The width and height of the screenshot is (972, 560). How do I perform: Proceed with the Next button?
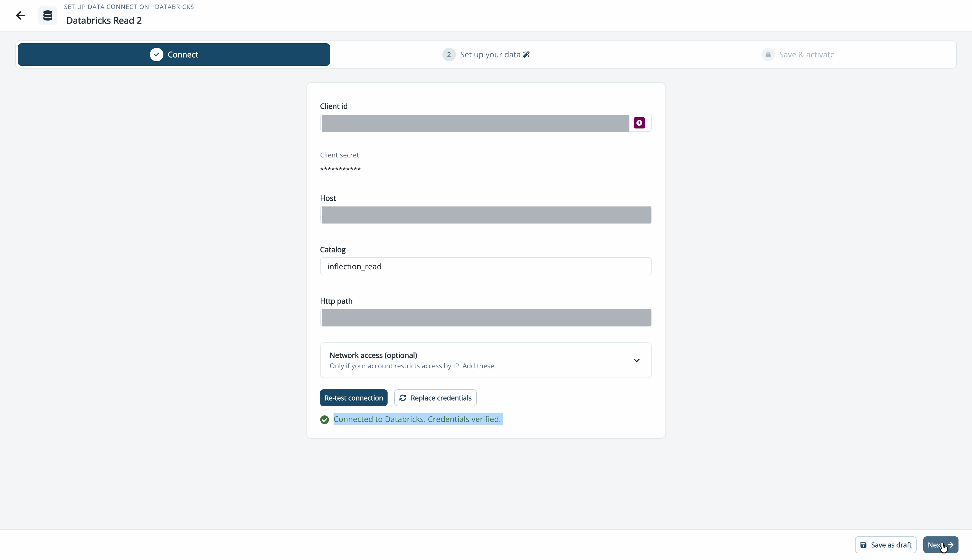[940, 545]
